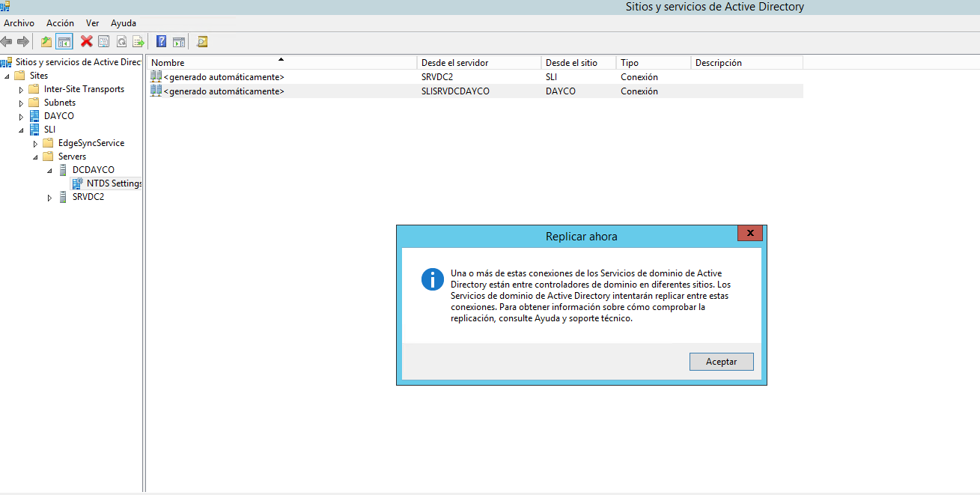Close the Replicar ahora dialog
This screenshot has height=495, width=980.
point(749,234)
